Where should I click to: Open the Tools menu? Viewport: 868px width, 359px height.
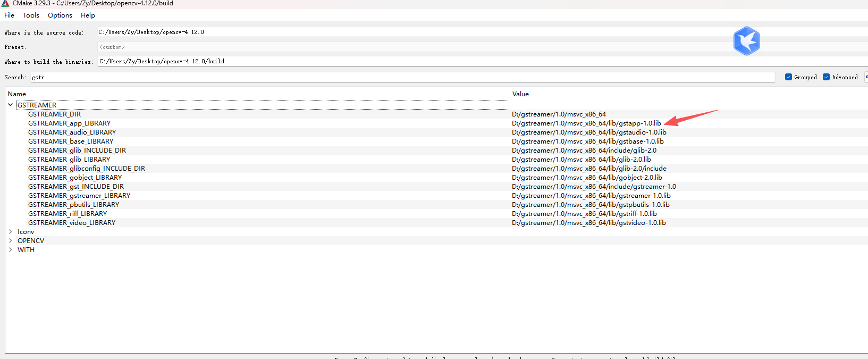coord(31,15)
